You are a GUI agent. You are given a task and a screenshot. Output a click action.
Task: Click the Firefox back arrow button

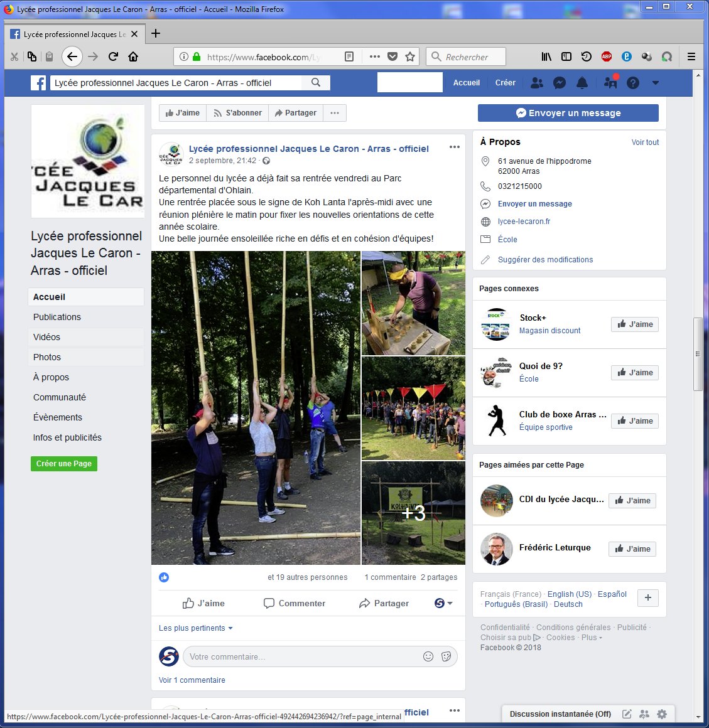tap(72, 56)
